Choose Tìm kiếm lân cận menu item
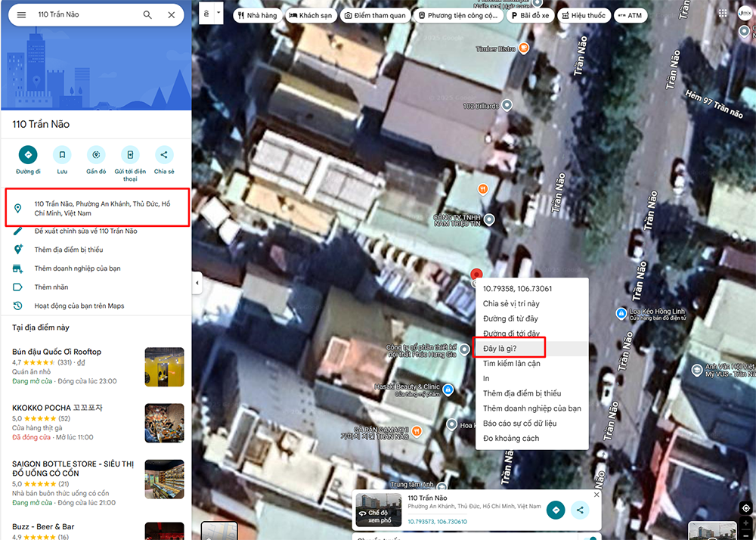756x540 pixels. pyautogui.click(x=531, y=364)
